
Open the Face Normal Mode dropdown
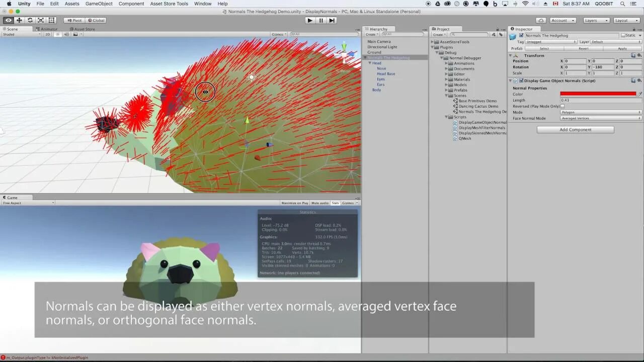601,118
